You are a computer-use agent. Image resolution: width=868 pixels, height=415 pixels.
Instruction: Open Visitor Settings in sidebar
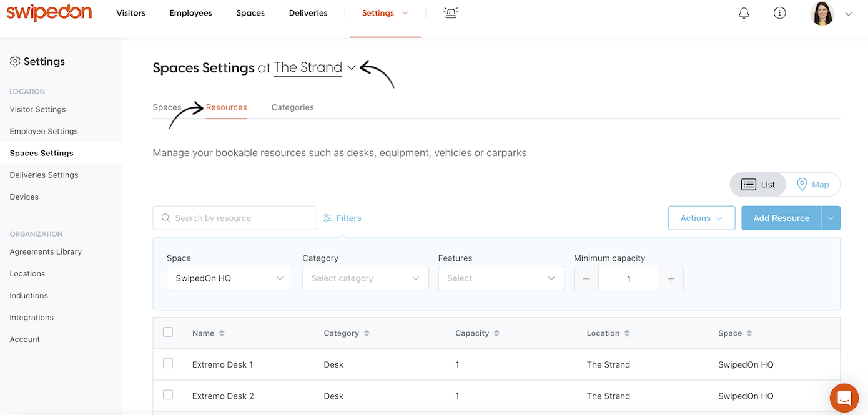coord(37,109)
